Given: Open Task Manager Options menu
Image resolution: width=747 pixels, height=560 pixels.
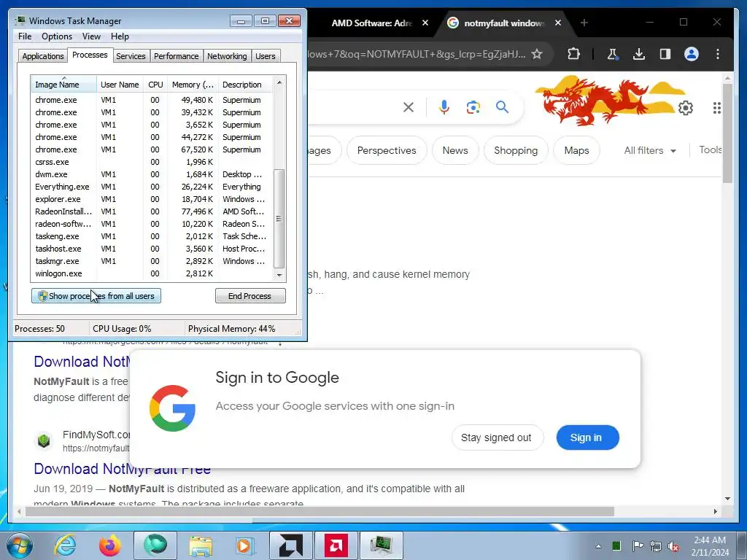Looking at the screenshot, I should (x=57, y=36).
